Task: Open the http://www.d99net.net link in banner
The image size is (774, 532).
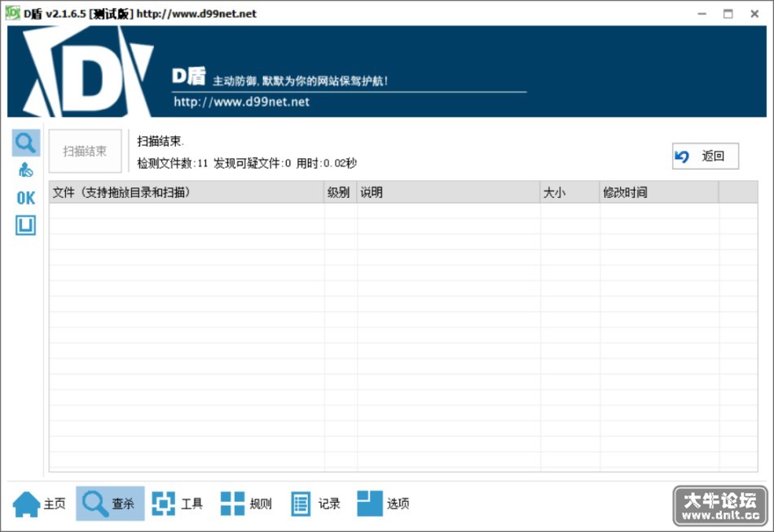Action: tap(241, 102)
